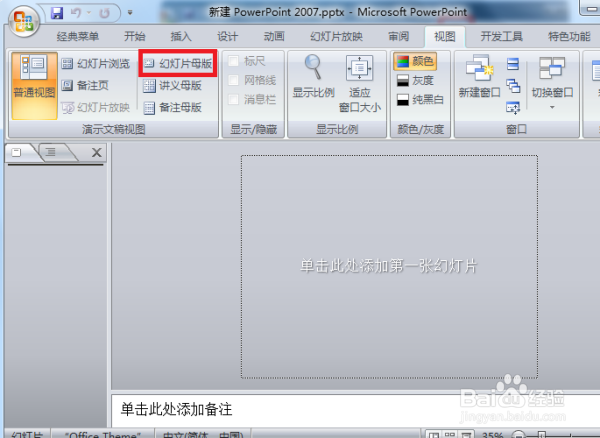Start slide show from status bar icon
Image resolution: width=600 pixels, height=438 pixels.
[466, 435]
